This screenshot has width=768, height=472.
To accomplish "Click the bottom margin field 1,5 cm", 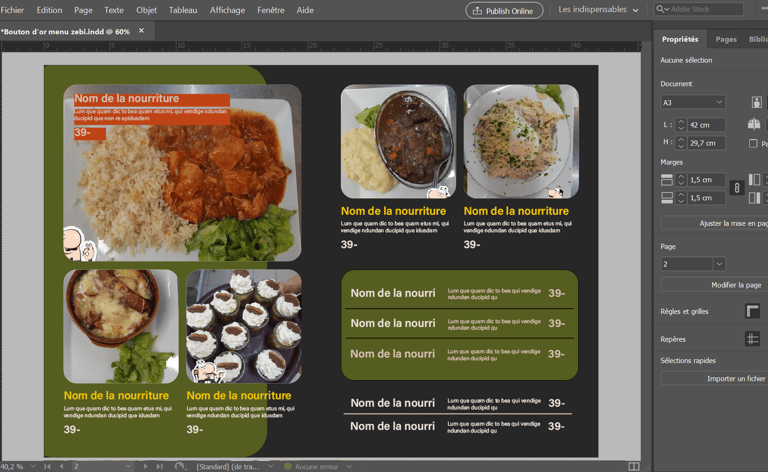I will [706, 198].
